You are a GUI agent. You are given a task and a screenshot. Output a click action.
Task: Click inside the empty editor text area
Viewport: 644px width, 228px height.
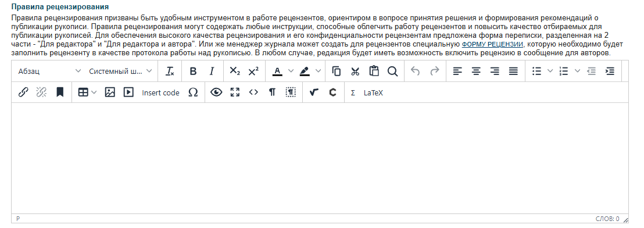(x=320, y=158)
